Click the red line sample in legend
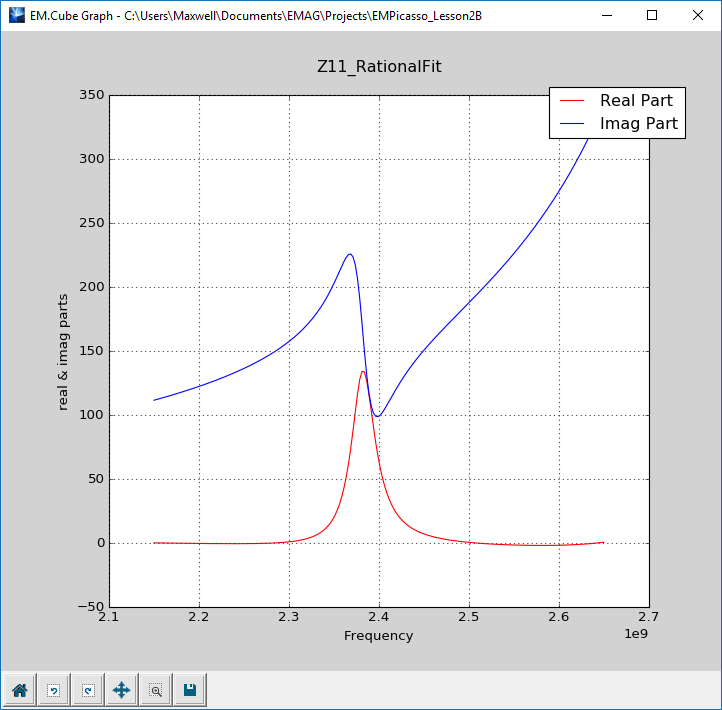722x710 pixels. point(572,100)
